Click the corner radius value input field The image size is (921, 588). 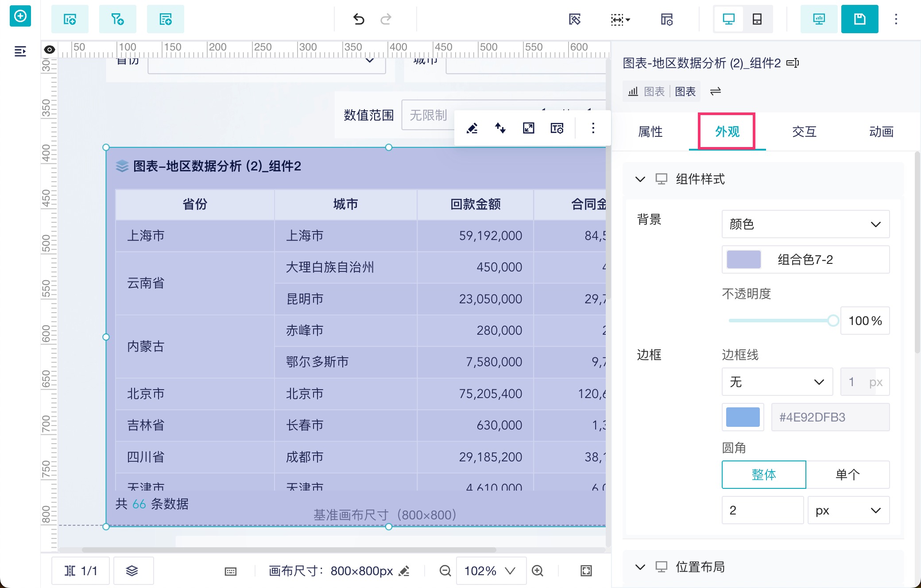coord(762,510)
